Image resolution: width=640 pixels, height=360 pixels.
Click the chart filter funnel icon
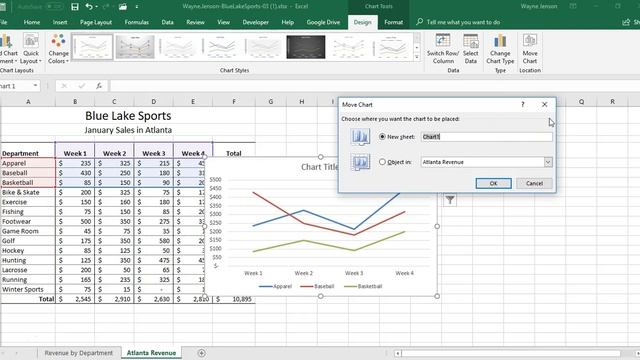click(x=450, y=200)
